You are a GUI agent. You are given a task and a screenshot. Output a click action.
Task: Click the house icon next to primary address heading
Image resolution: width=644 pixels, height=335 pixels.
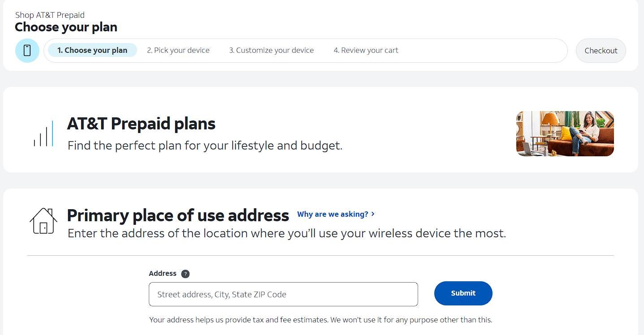[x=43, y=221]
